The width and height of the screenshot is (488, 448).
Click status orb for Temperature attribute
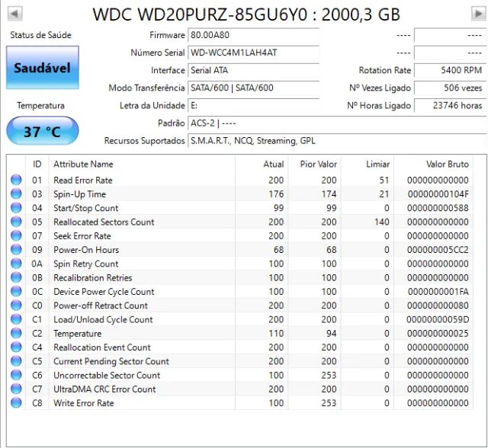(x=16, y=333)
